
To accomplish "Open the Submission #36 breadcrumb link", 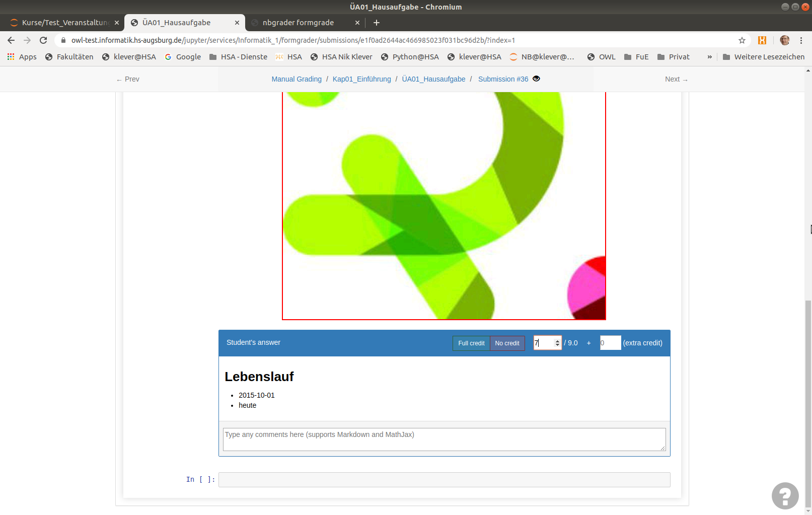I will 503,79.
